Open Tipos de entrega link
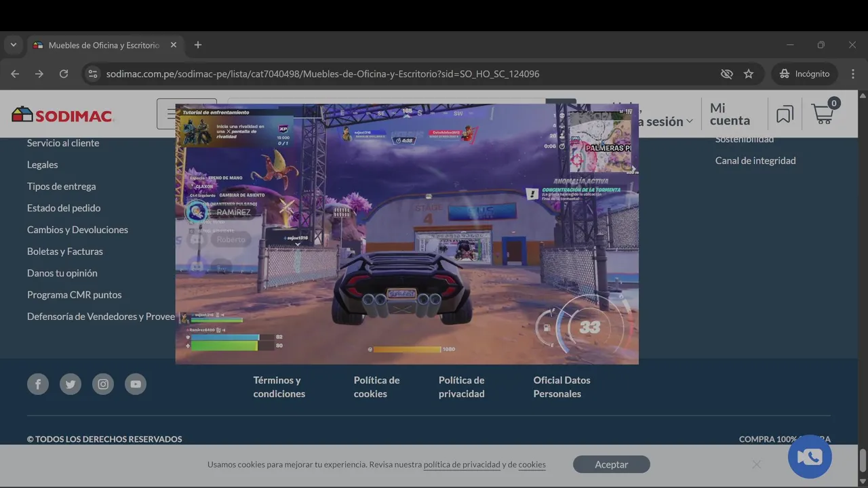 (61, 186)
